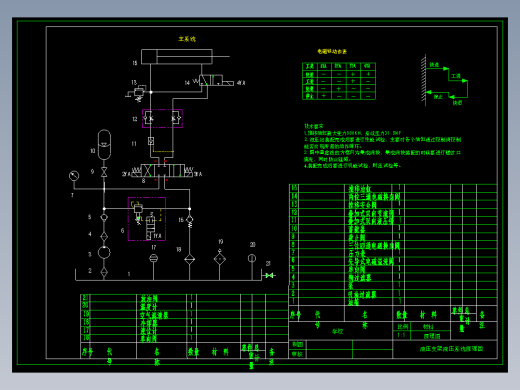Select the suction filter symbol numbered 2
The height and width of the screenshot is (390, 520).
(x=104, y=272)
